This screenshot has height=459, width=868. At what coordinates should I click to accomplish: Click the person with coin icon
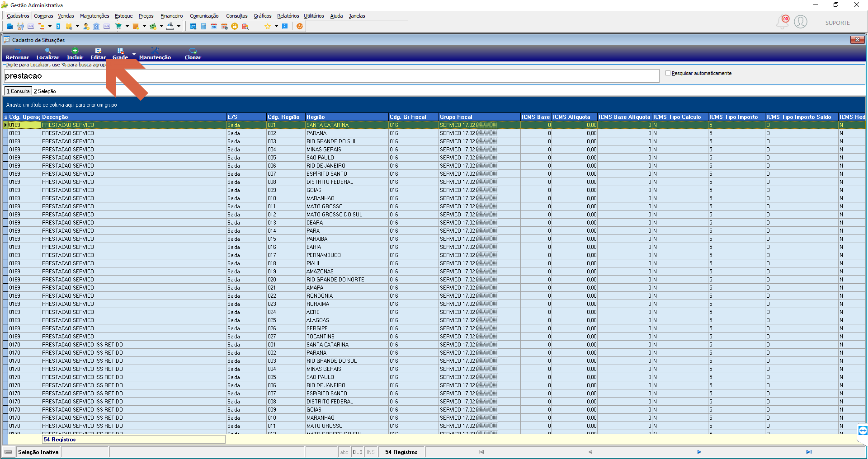tap(86, 26)
